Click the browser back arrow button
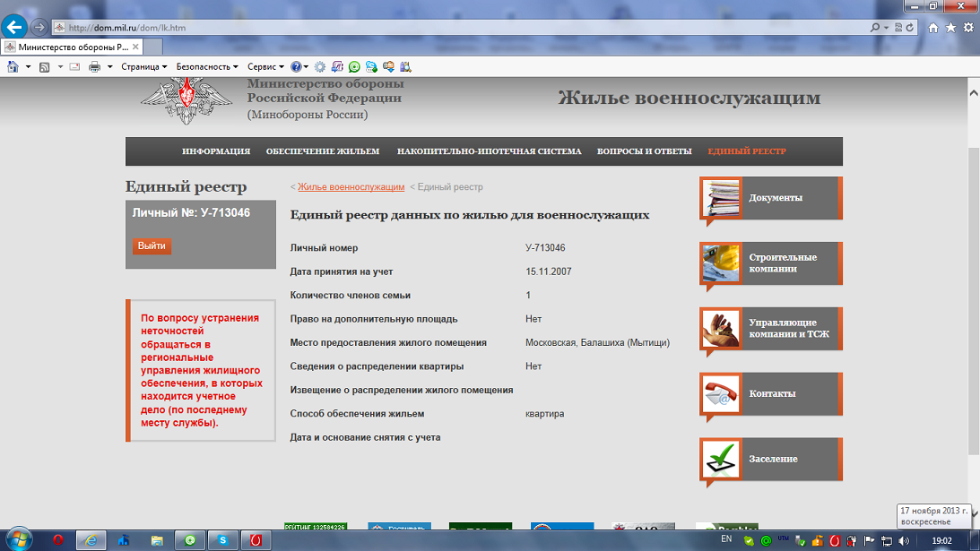The image size is (980, 551). pos(14,27)
